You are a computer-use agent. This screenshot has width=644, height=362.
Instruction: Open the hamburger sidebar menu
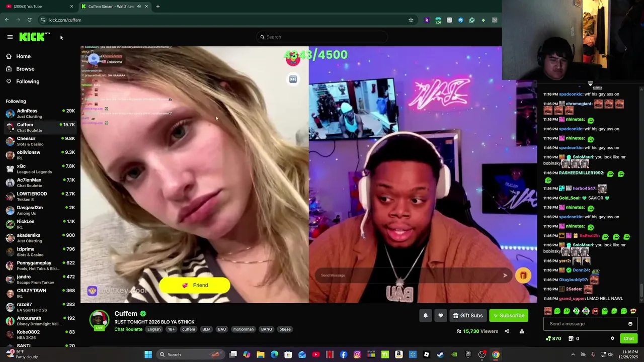pos(10,37)
